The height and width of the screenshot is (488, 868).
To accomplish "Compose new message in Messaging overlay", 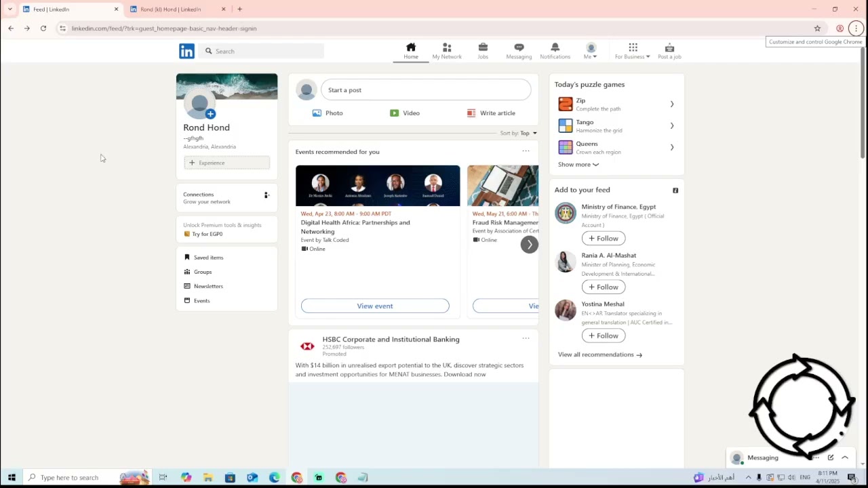I will tap(831, 457).
